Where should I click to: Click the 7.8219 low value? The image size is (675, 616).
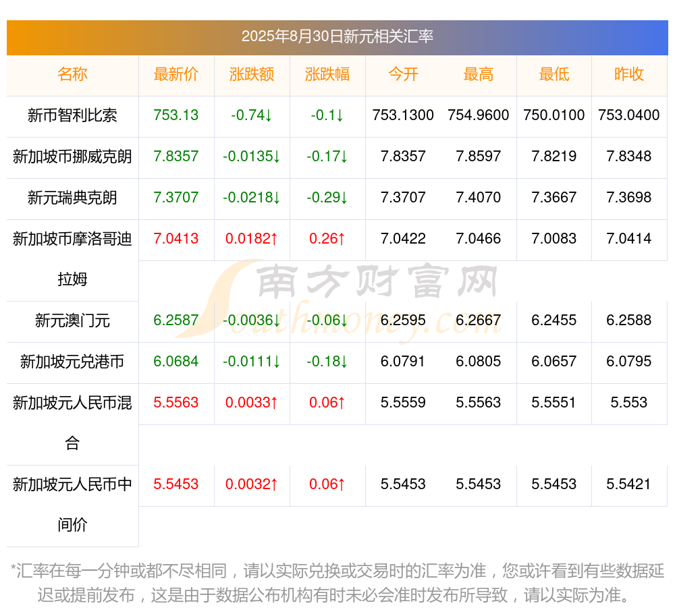[x=554, y=156]
